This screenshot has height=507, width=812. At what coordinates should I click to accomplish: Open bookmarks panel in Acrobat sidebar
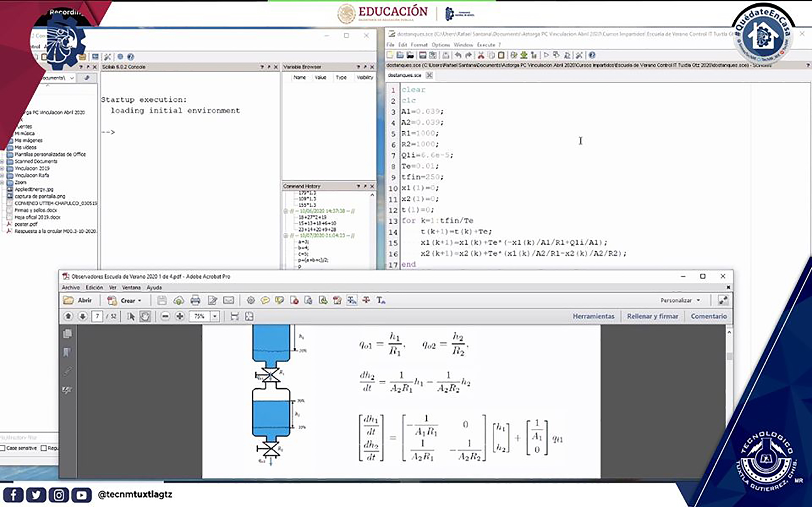click(67, 352)
